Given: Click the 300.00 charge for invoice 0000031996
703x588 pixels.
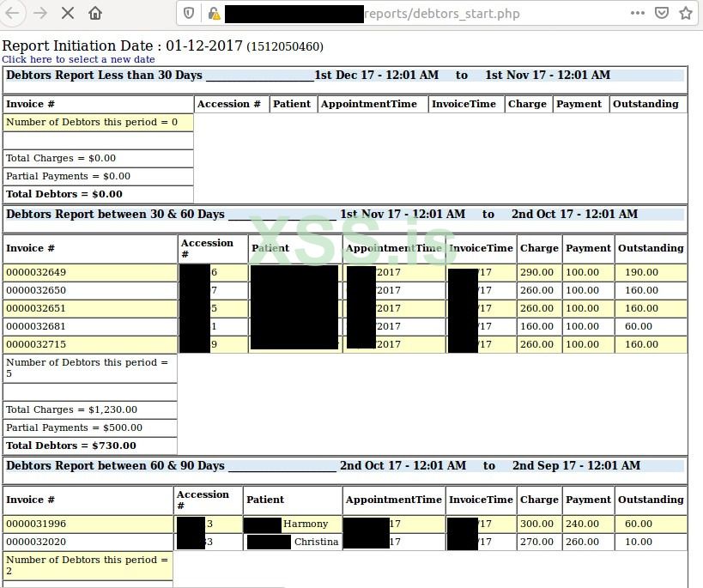Looking at the screenshot, I should tap(539, 524).
